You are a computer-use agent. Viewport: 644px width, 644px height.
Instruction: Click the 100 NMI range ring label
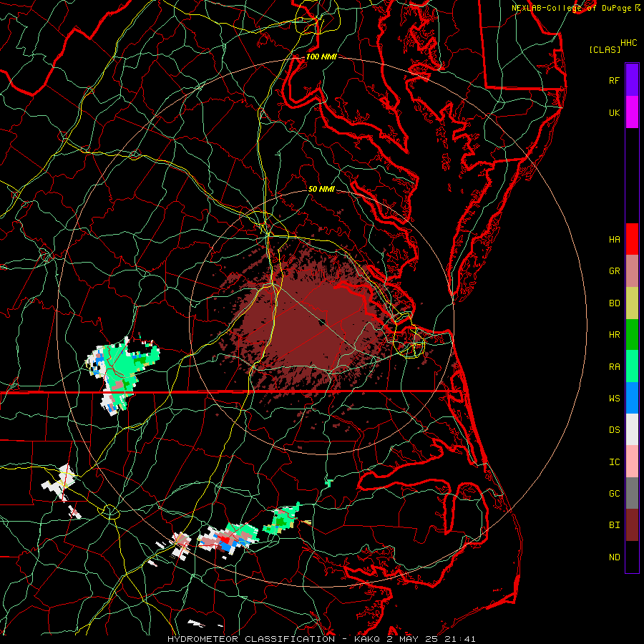click(321, 57)
